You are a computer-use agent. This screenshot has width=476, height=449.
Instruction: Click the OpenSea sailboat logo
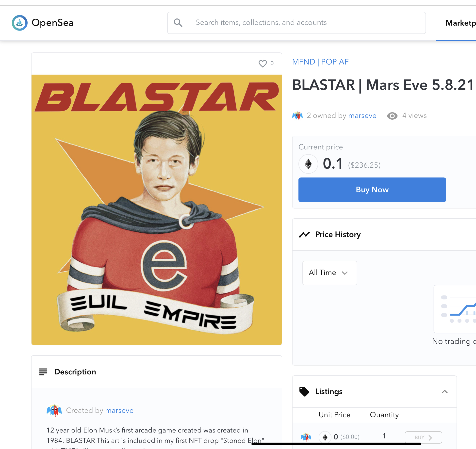[x=19, y=23]
